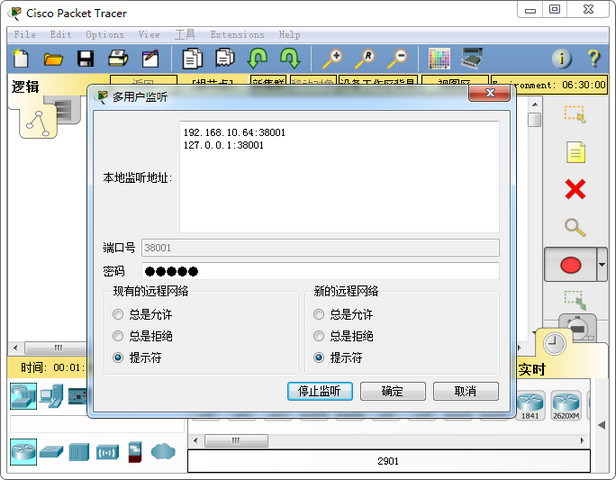Redo with the right green arrow
This screenshot has height=480, width=616.
(290, 58)
